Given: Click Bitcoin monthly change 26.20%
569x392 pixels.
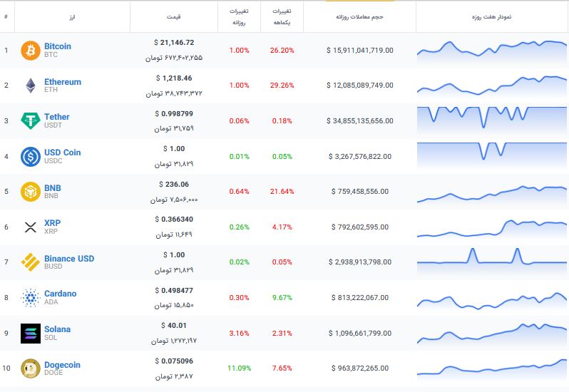Looking at the screenshot, I should click(x=282, y=51).
